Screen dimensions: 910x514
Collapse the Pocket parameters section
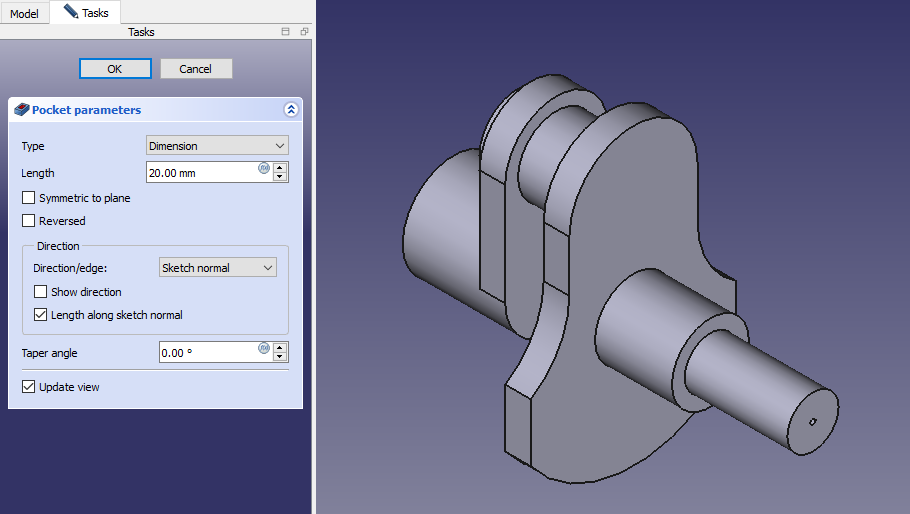click(x=291, y=110)
